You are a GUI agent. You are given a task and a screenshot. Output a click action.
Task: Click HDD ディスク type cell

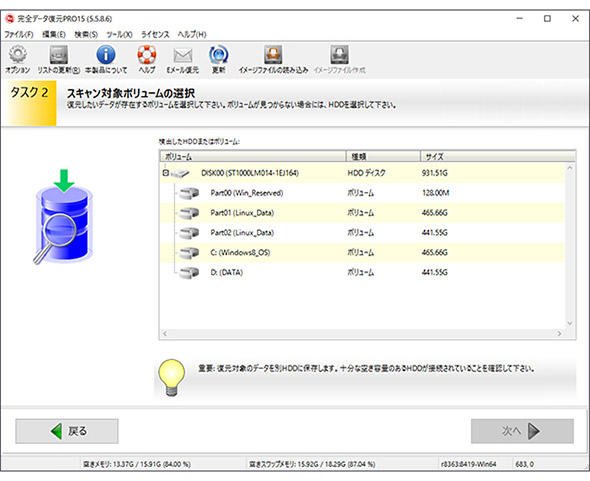point(366,173)
